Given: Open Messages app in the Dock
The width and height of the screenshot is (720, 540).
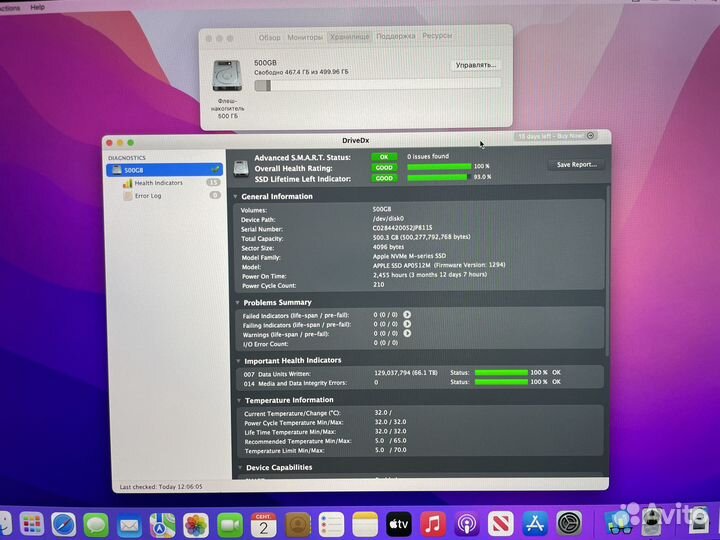Looking at the screenshot, I should (96, 524).
